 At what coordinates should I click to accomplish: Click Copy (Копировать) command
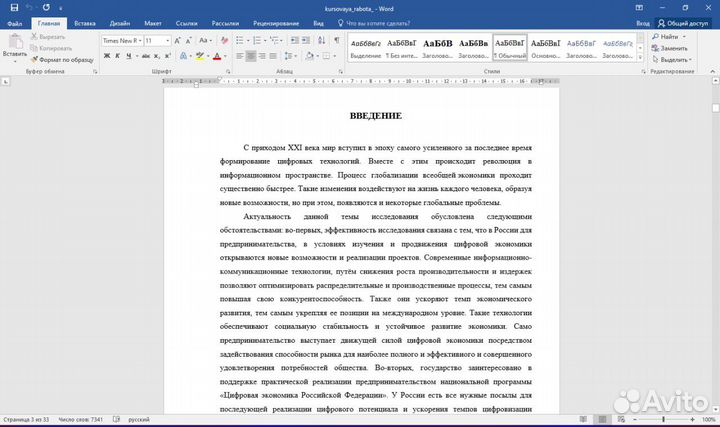click(51, 48)
